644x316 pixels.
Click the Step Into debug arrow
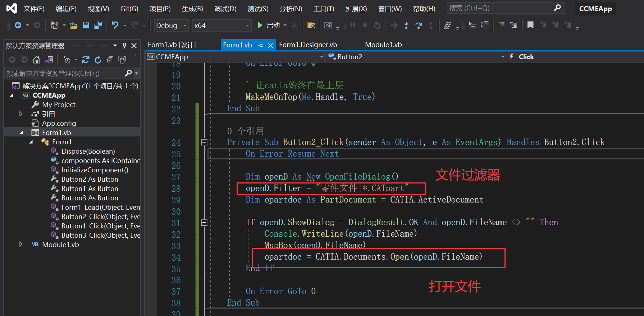[x=406, y=25]
